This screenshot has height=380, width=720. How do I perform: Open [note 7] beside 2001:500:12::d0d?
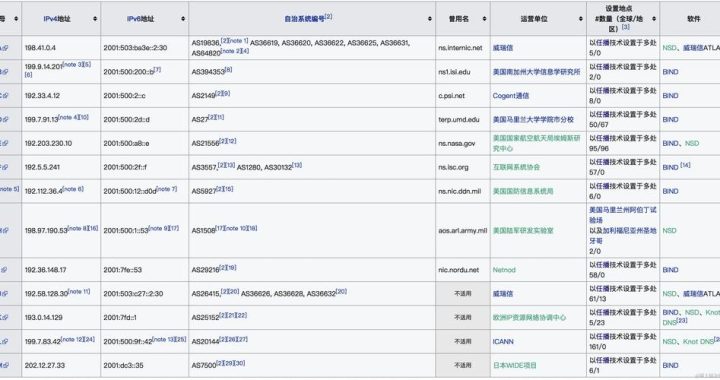click(167, 189)
